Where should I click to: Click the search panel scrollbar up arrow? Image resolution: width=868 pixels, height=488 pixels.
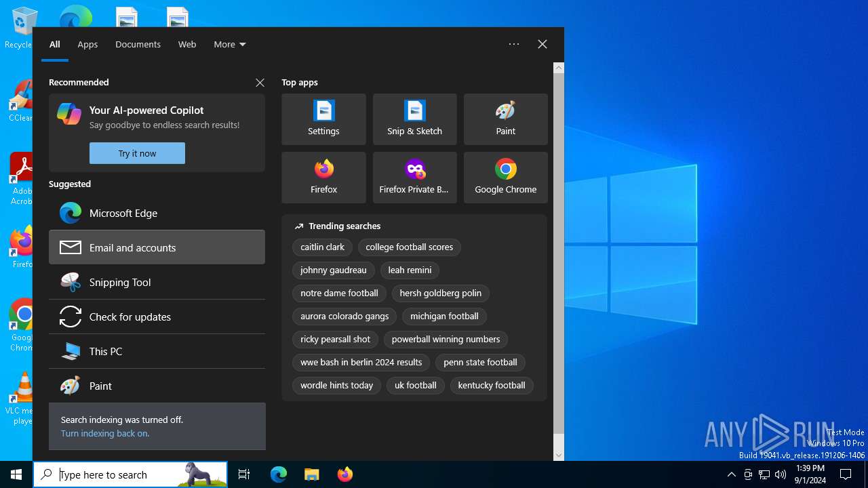tap(559, 68)
